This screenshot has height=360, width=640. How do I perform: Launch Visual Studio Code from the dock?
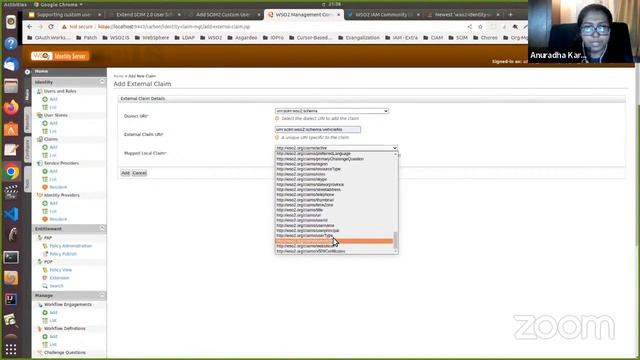pyautogui.click(x=11, y=214)
